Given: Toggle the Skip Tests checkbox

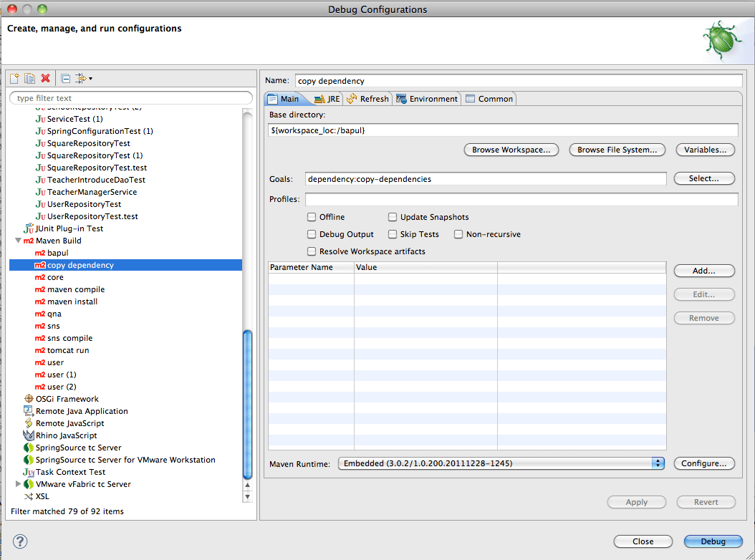Looking at the screenshot, I should tap(393, 234).
